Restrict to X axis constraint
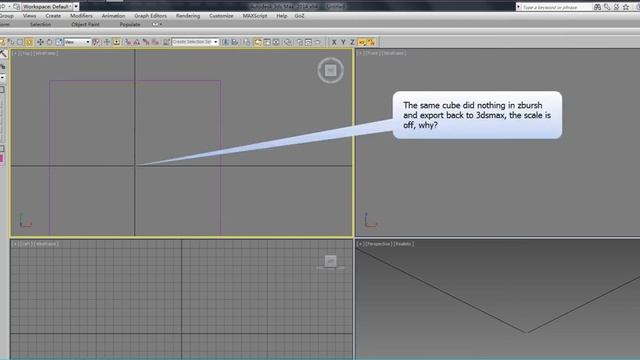The height and width of the screenshot is (360, 640). [x=334, y=42]
